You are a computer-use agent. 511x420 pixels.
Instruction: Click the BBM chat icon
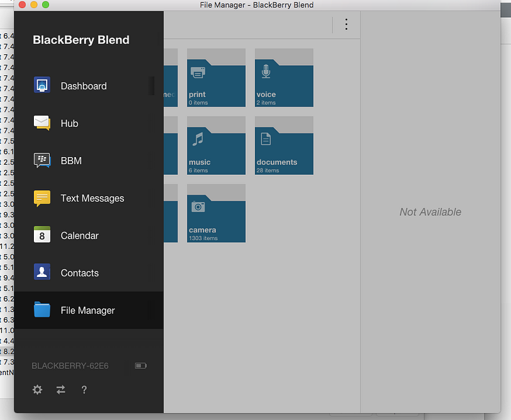tap(42, 160)
